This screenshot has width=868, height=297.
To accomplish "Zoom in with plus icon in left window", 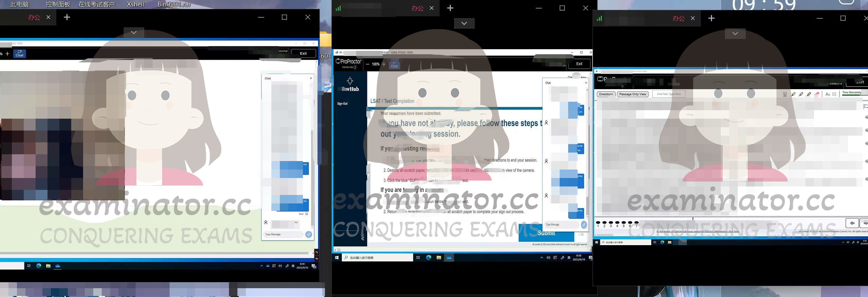I will coord(7,54).
